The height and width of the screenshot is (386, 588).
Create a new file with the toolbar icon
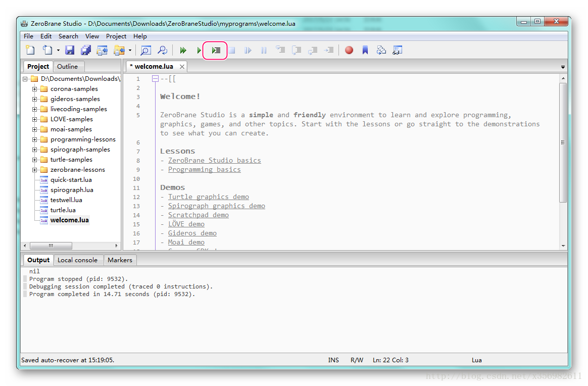[x=30, y=50]
